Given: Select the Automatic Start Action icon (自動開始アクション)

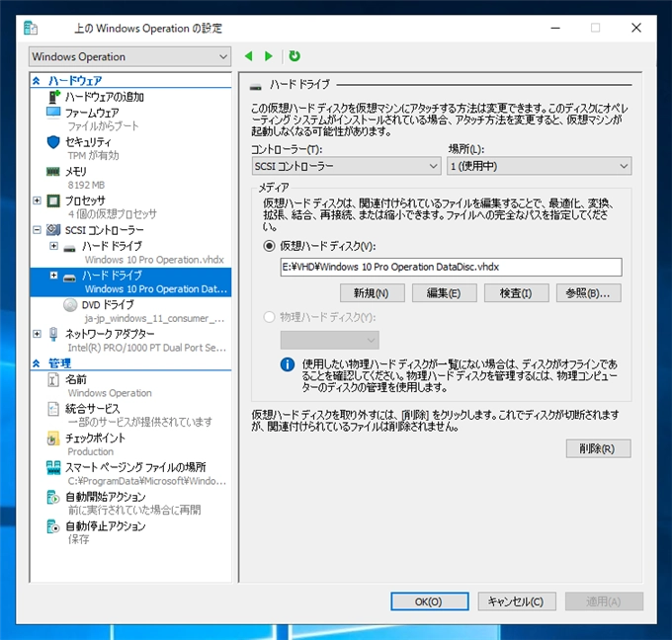Looking at the screenshot, I should pos(53,497).
